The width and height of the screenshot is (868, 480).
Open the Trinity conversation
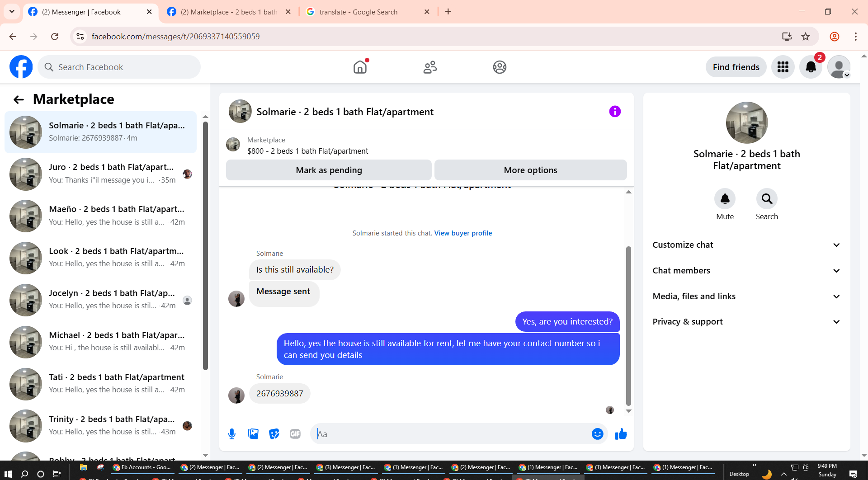[100, 426]
